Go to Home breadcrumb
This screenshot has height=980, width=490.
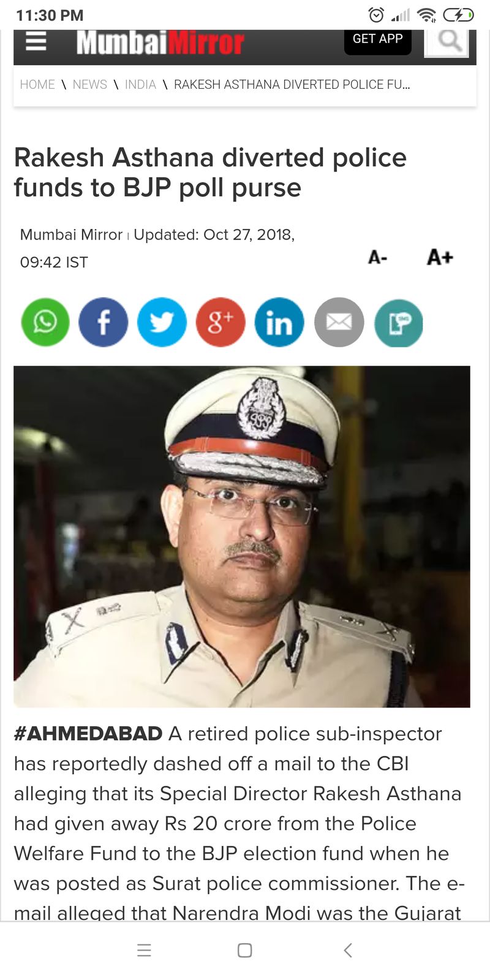(x=37, y=85)
